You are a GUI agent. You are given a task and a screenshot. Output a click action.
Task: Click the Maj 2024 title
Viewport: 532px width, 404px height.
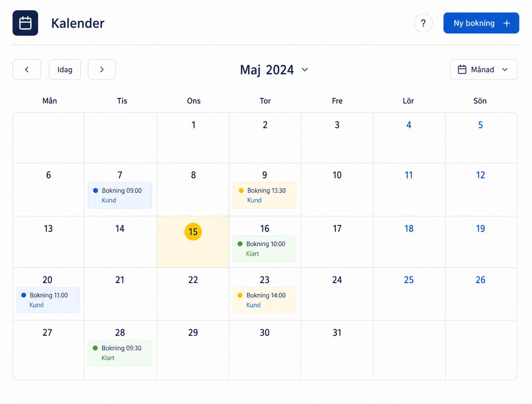pyautogui.click(x=267, y=70)
